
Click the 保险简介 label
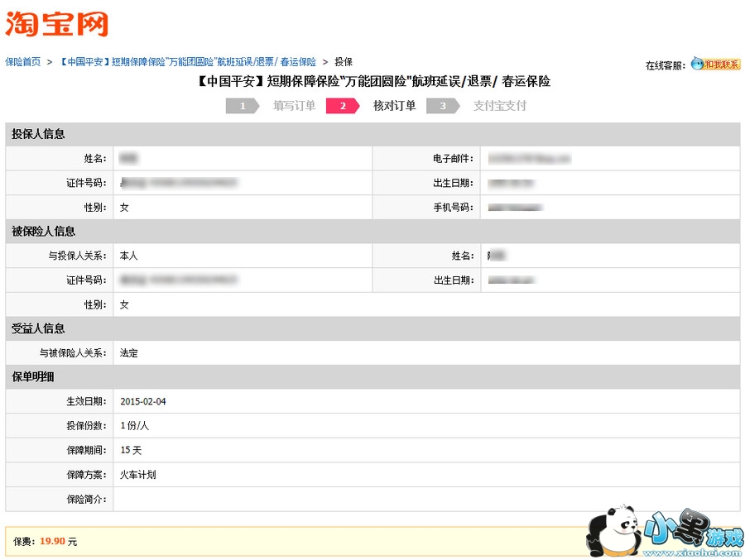coord(86,499)
